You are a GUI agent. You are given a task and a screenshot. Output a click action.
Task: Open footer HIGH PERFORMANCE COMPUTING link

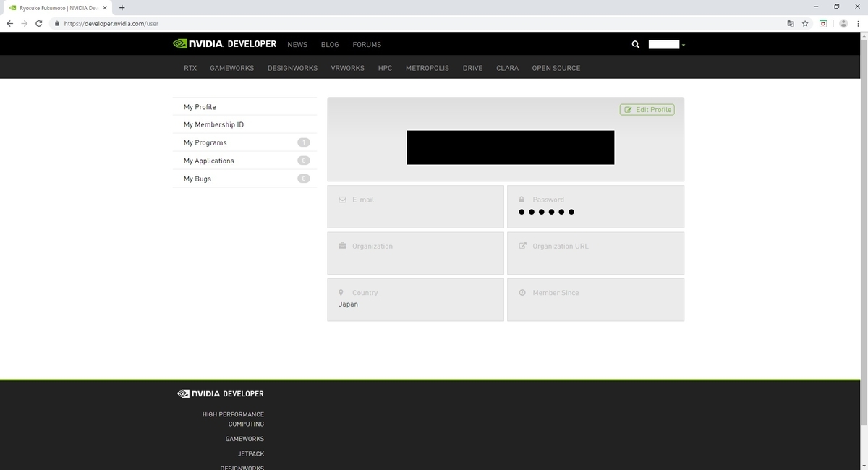point(233,419)
